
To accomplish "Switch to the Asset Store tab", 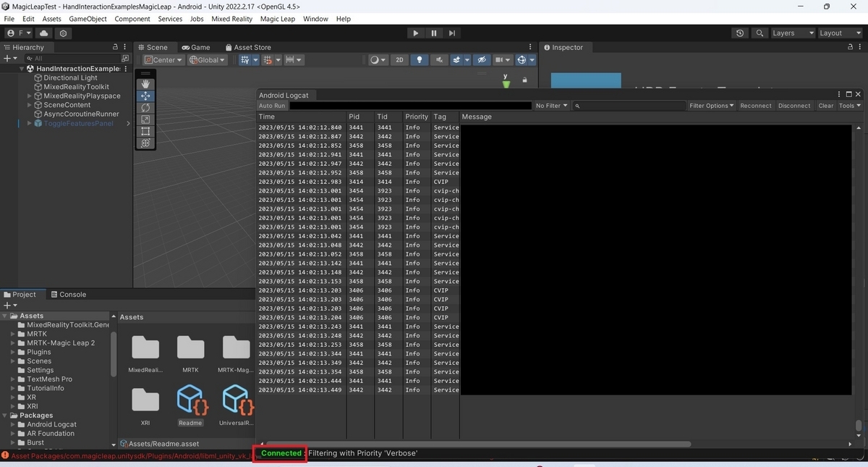I will click(x=247, y=47).
